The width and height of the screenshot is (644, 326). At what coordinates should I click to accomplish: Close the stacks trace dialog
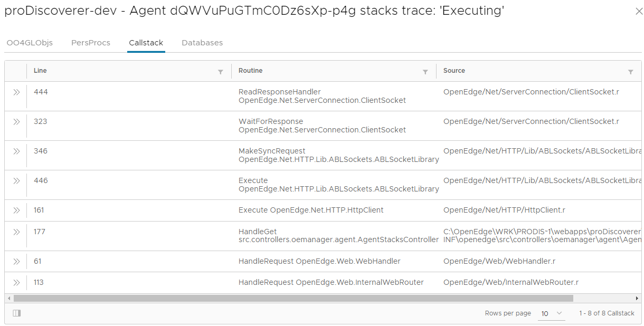tap(639, 12)
